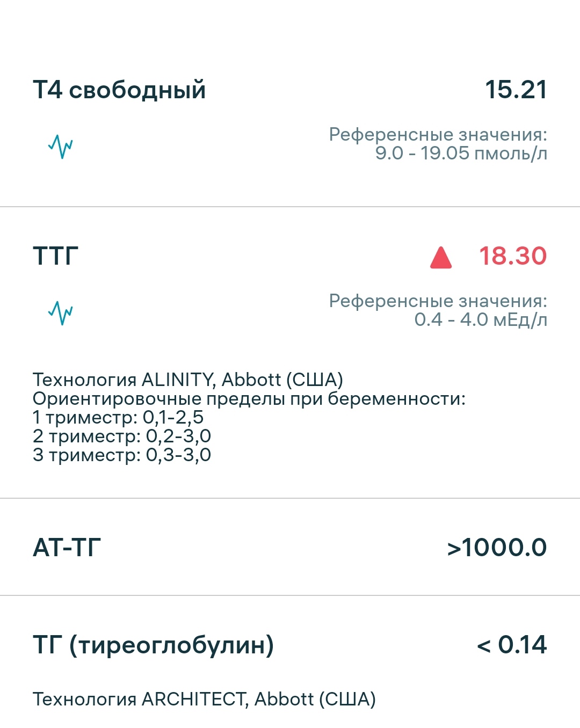Select the ТТГ test title
This screenshot has width=580, height=728.
tap(56, 256)
